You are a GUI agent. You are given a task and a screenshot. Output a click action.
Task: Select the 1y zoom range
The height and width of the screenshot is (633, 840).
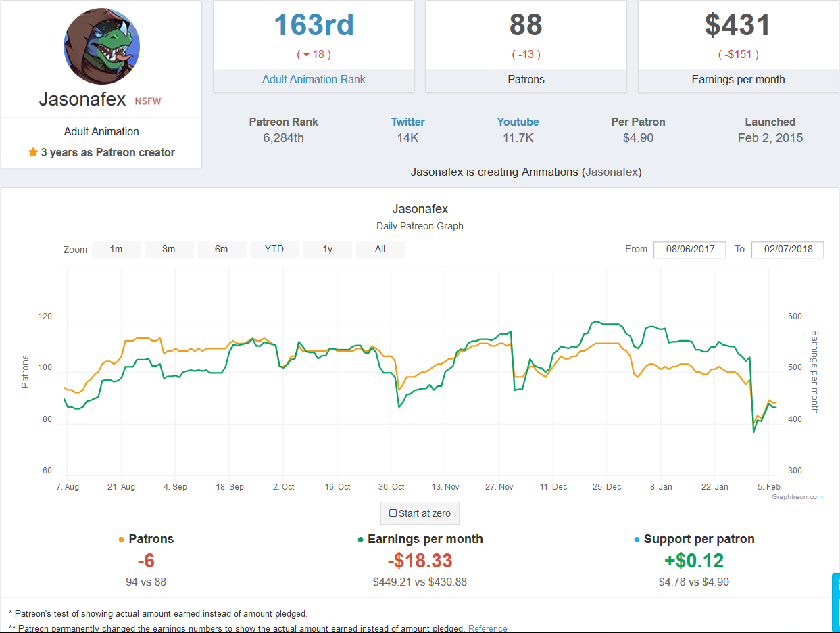[x=328, y=250]
